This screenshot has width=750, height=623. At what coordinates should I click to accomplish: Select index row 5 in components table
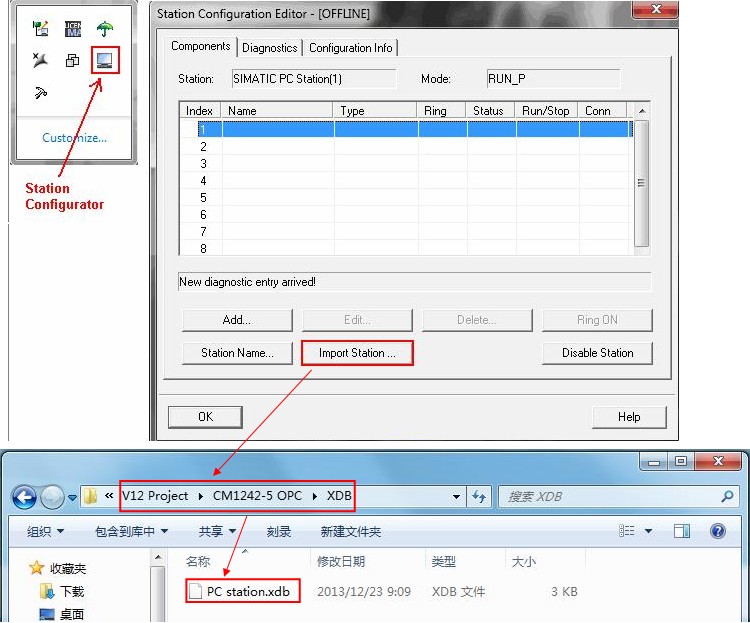click(x=407, y=198)
